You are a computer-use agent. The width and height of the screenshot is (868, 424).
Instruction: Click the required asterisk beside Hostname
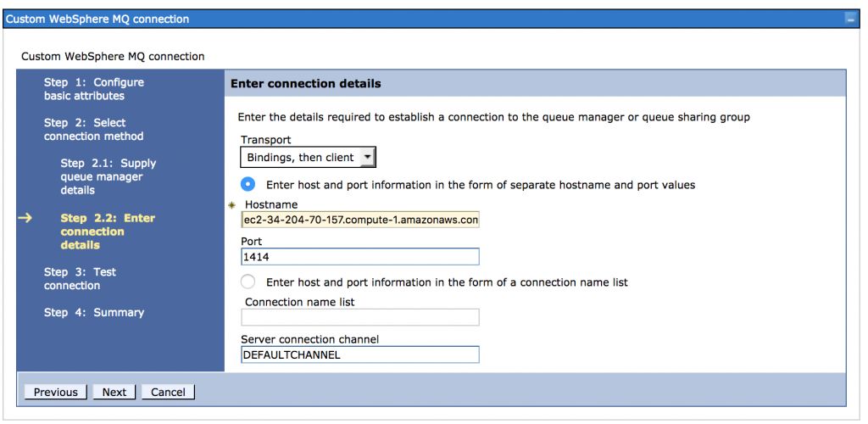232,205
